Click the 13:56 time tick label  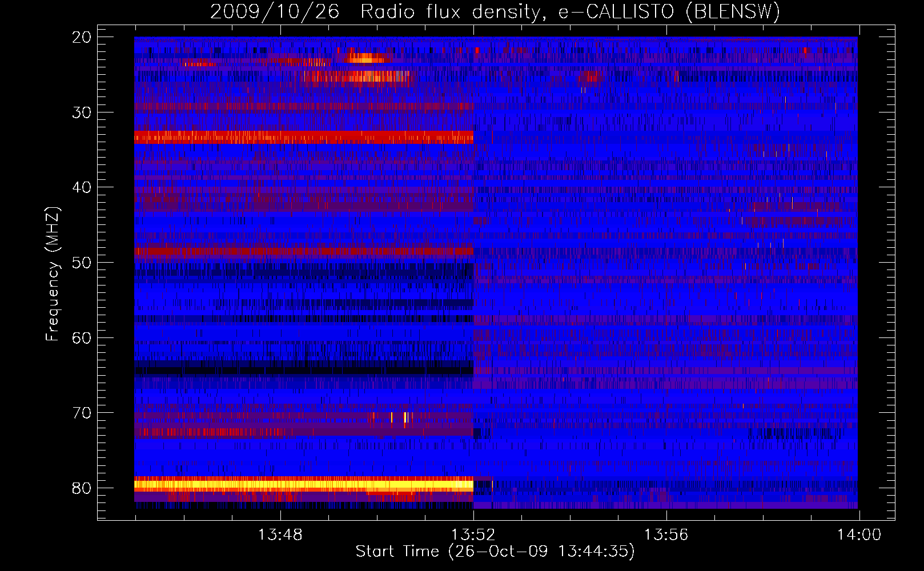[x=666, y=535]
